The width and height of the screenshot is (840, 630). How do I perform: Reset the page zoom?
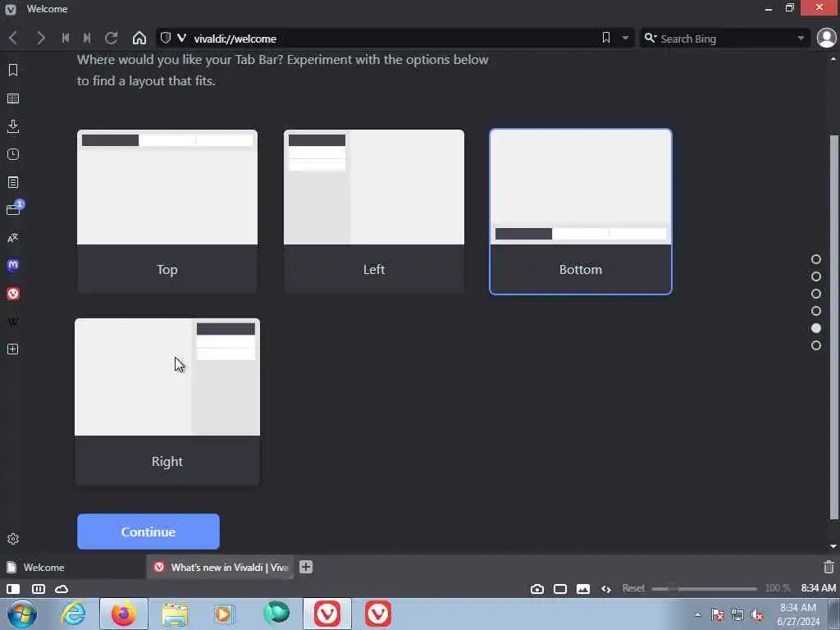[x=633, y=588]
